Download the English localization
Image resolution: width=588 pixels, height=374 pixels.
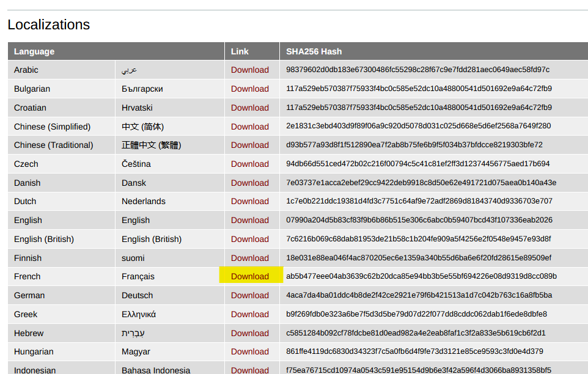[249, 220]
